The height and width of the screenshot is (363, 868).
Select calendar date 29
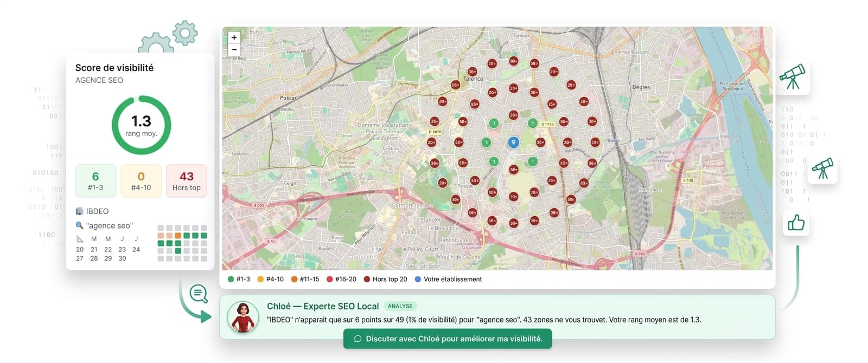[x=108, y=258]
